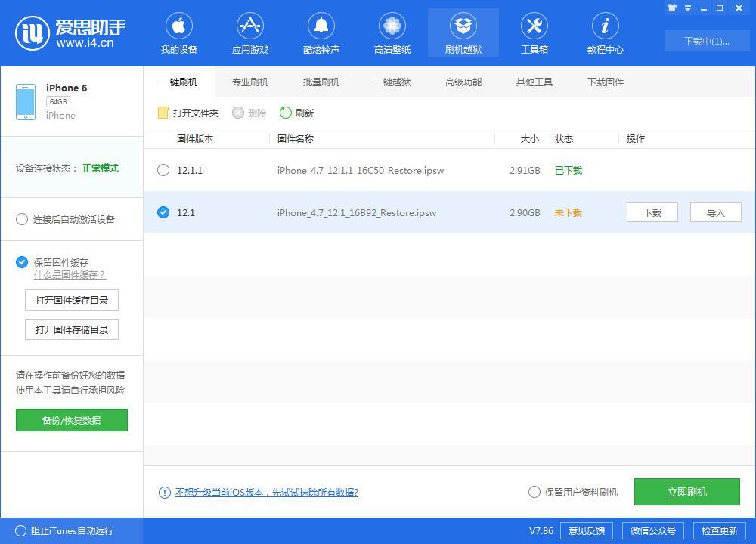This screenshot has height=544, width=756.
Task: Click 微信公众号 button
Action: (x=653, y=530)
